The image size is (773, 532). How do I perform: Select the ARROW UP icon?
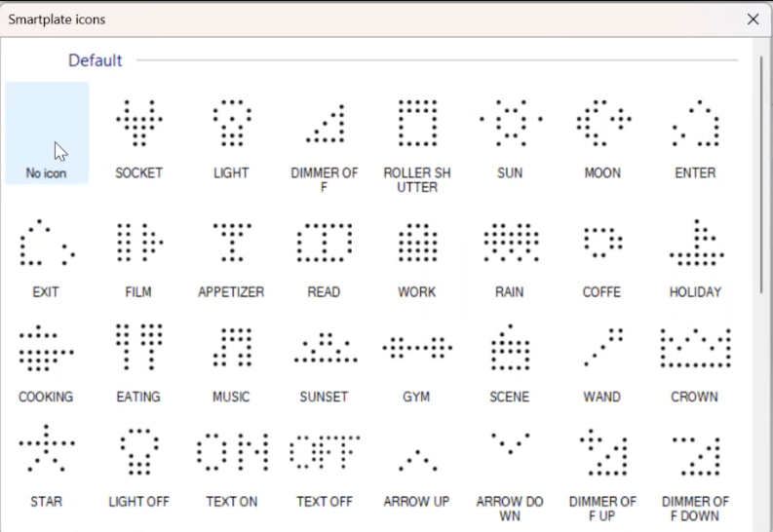tap(417, 460)
